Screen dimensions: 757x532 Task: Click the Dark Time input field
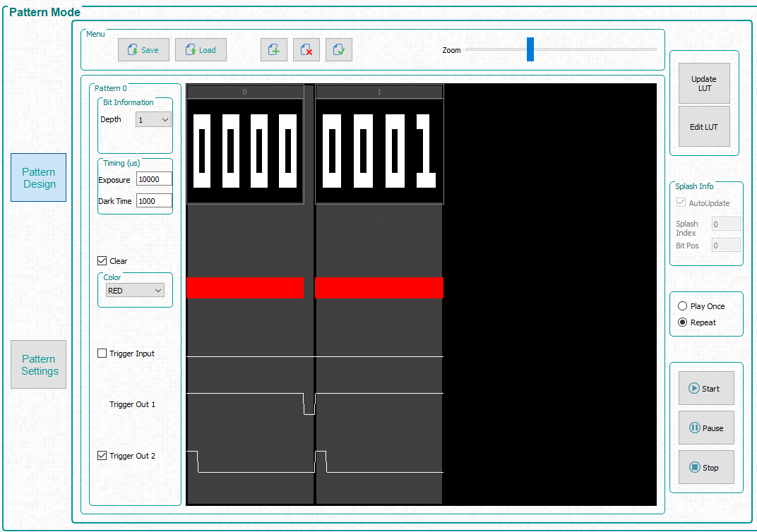pyautogui.click(x=154, y=201)
